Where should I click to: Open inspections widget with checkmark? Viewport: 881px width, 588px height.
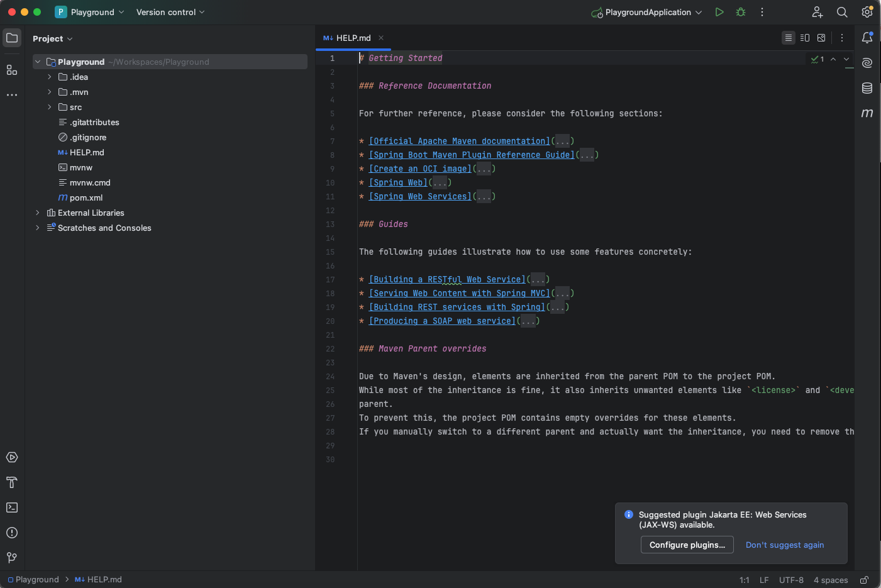tap(817, 59)
